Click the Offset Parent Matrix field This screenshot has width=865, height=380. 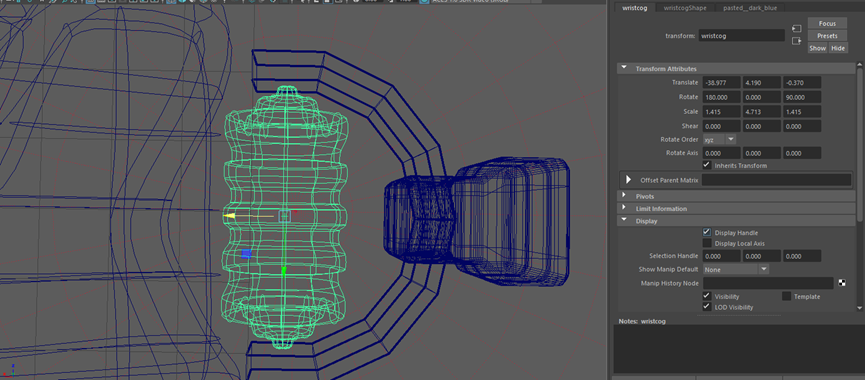coord(776,180)
